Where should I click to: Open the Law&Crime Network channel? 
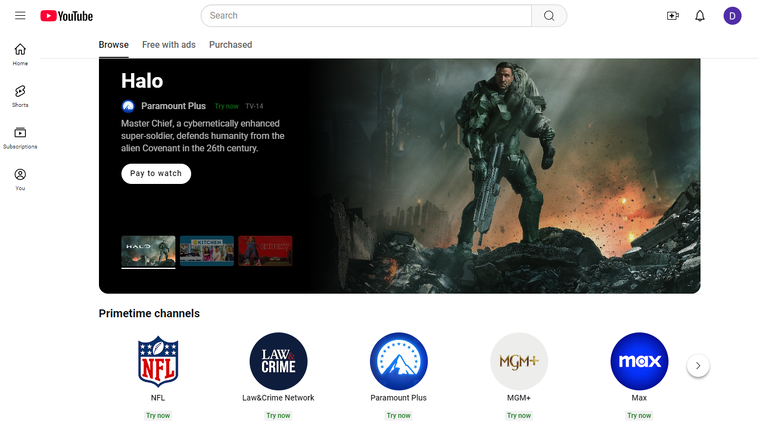pos(278,361)
